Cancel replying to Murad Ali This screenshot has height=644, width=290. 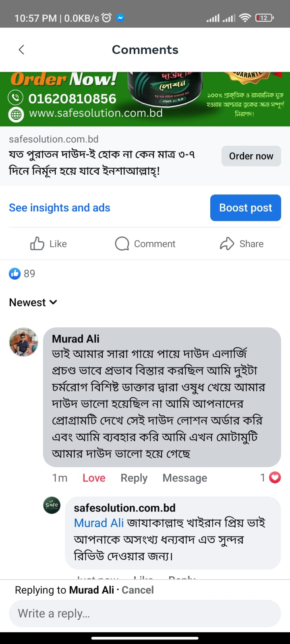point(138,590)
